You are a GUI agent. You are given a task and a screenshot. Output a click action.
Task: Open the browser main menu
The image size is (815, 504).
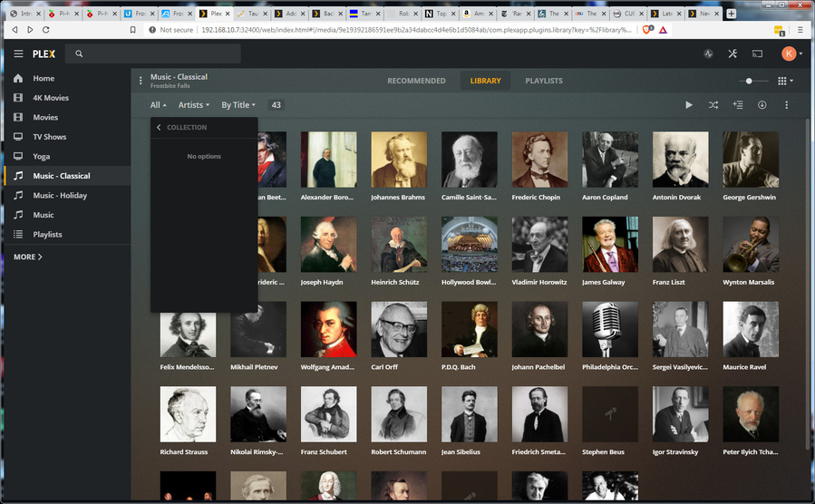pos(800,30)
